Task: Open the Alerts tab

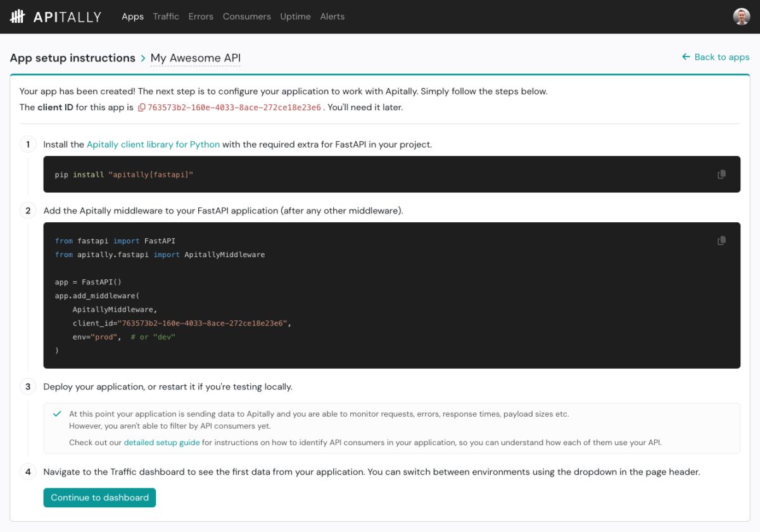Action: pyautogui.click(x=332, y=16)
